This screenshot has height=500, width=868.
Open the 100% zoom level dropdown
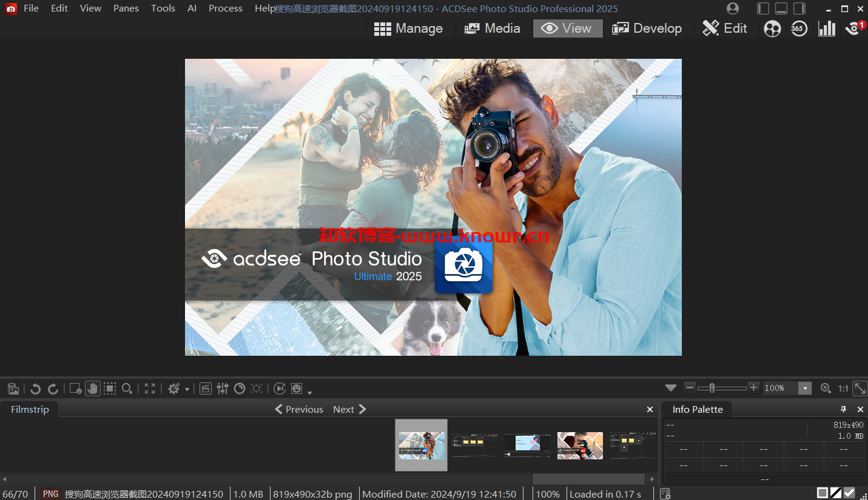click(x=805, y=388)
